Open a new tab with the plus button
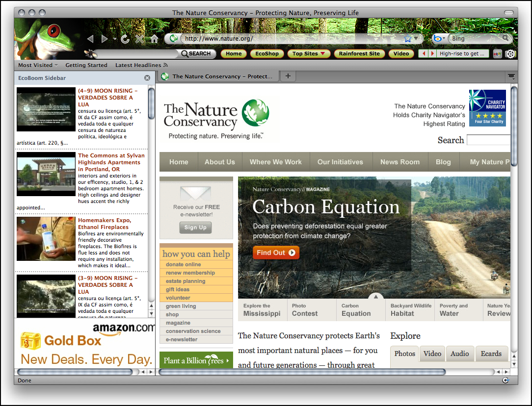This screenshot has width=532, height=406. tap(288, 76)
